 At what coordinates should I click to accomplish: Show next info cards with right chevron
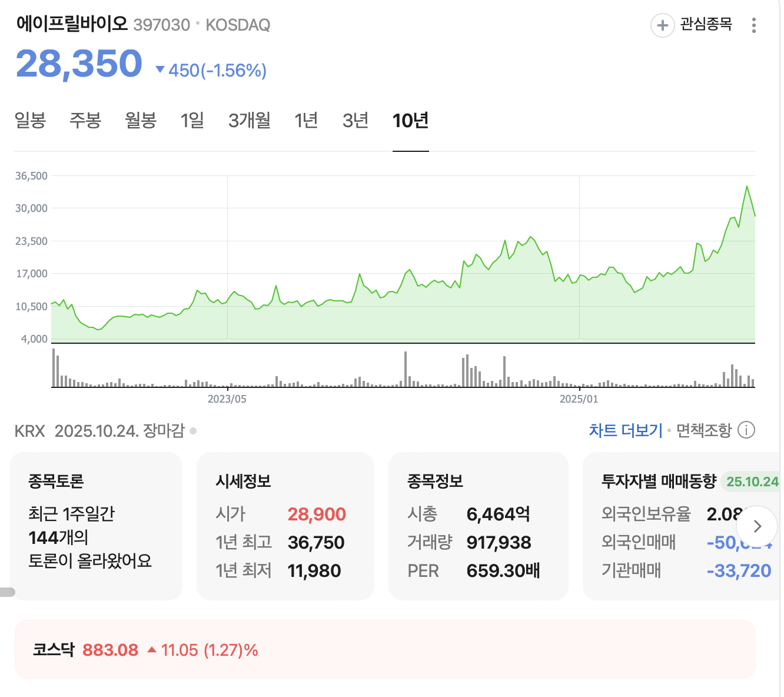pos(758,526)
